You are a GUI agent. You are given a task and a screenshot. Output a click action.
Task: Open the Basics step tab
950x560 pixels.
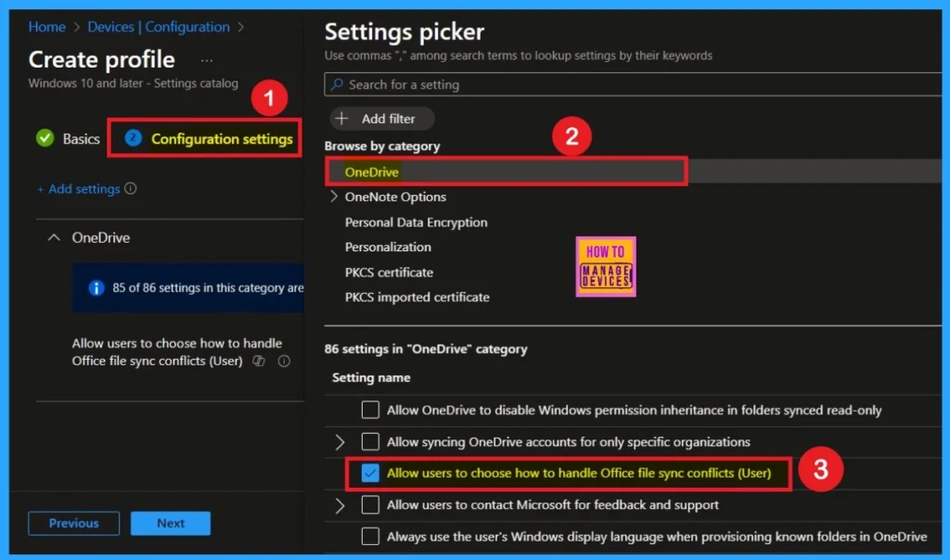click(x=68, y=139)
